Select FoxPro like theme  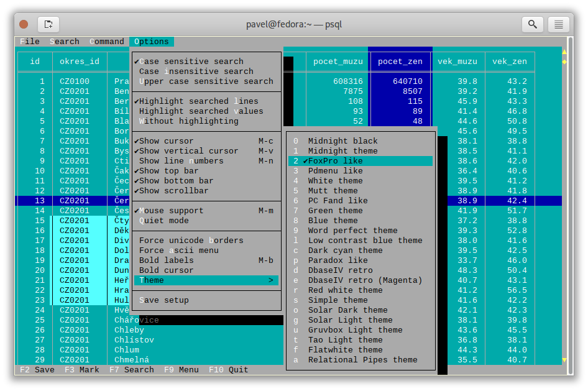(361, 161)
